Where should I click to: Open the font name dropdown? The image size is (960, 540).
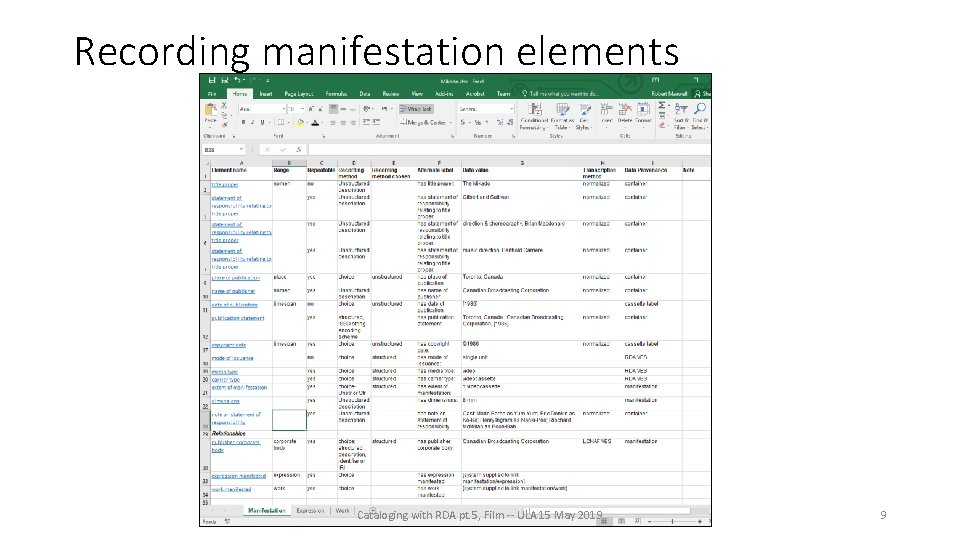pos(283,109)
